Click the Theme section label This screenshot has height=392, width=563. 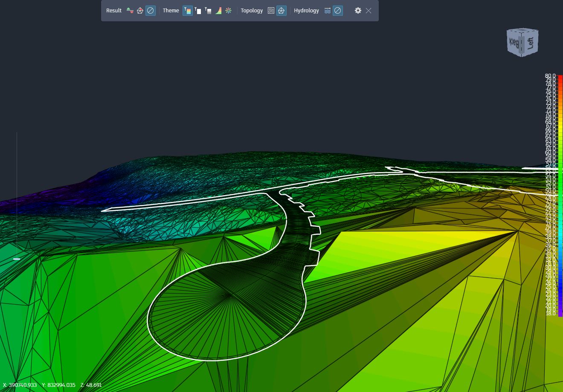point(171,11)
